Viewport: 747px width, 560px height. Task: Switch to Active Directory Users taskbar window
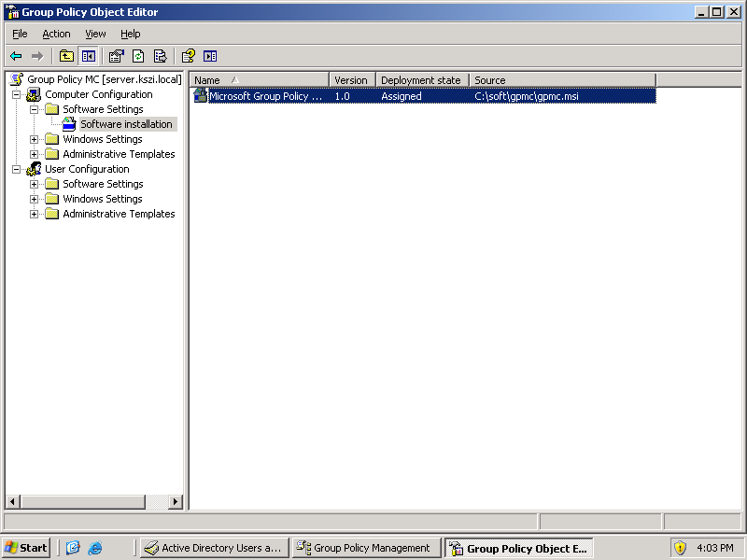click(x=215, y=548)
